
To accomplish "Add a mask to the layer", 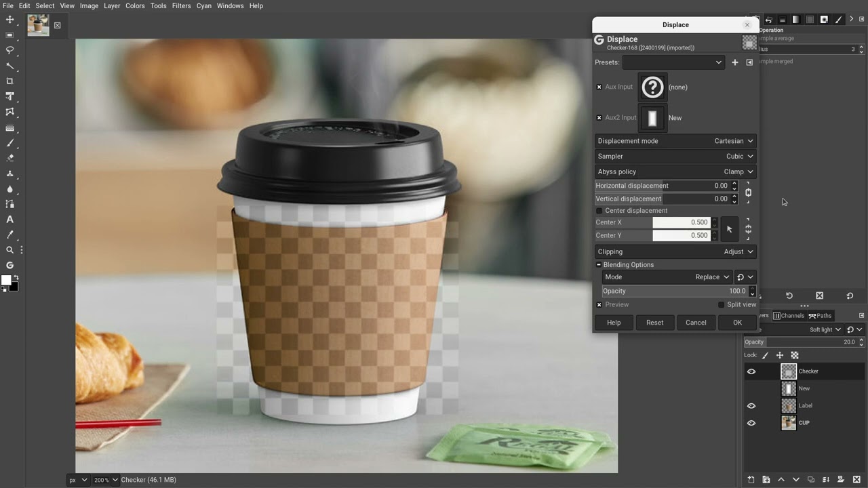I will click(x=840, y=479).
